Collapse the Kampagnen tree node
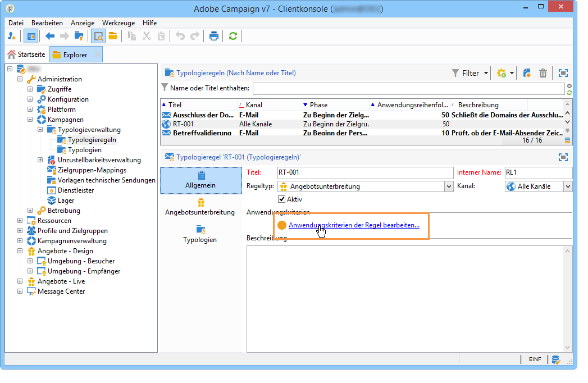588x383 pixels. tap(30, 120)
